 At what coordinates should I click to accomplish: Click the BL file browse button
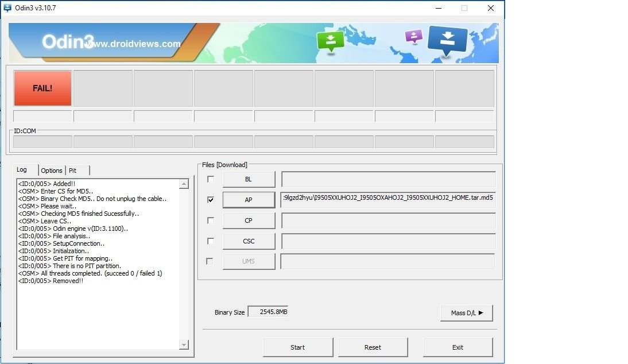pos(249,179)
